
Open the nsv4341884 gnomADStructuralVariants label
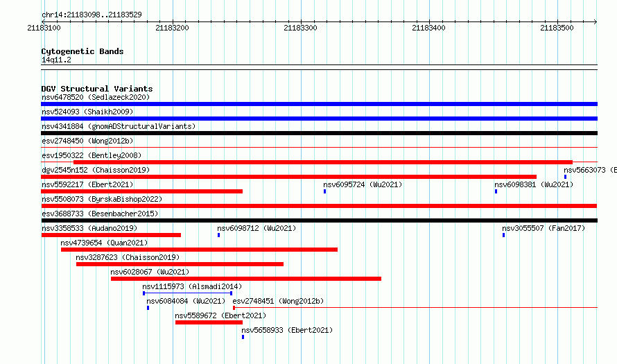coord(119,126)
